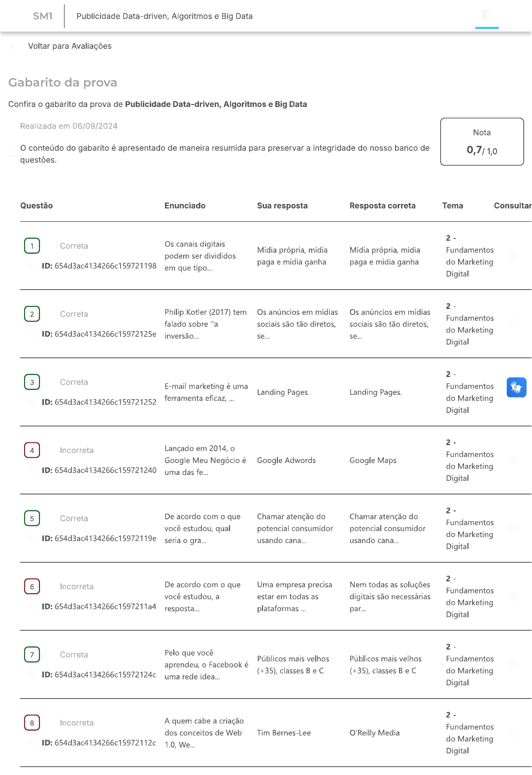532x775 pixels.
Task: View question 7 details via eye icon
Action: [x=513, y=665]
